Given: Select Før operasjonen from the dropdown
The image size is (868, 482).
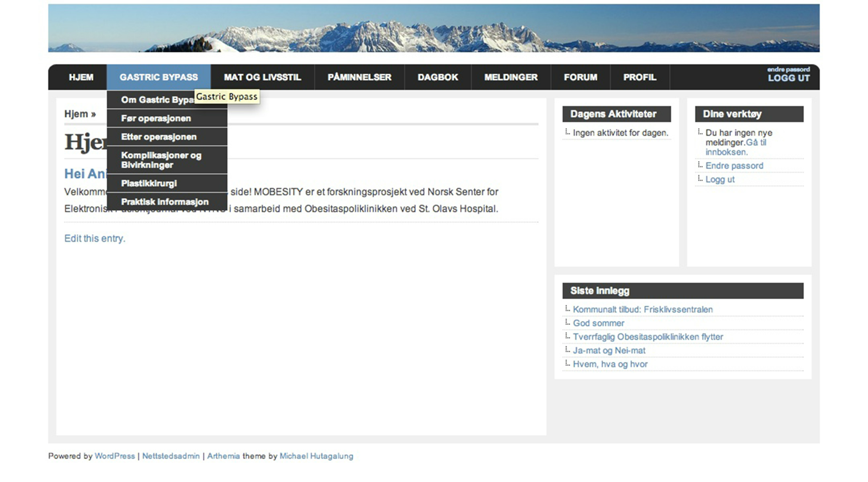Looking at the screenshot, I should tap(156, 118).
